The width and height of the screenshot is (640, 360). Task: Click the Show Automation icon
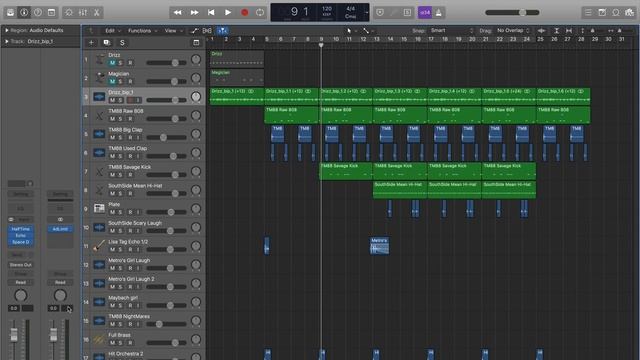(x=195, y=31)
